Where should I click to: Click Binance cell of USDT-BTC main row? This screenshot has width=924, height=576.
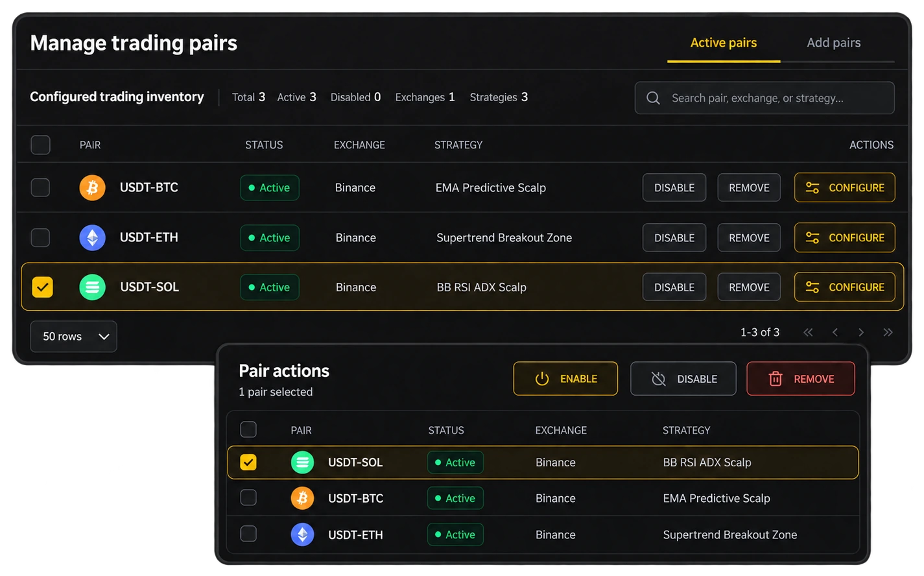pyautogui.click(x=355, y=187)
